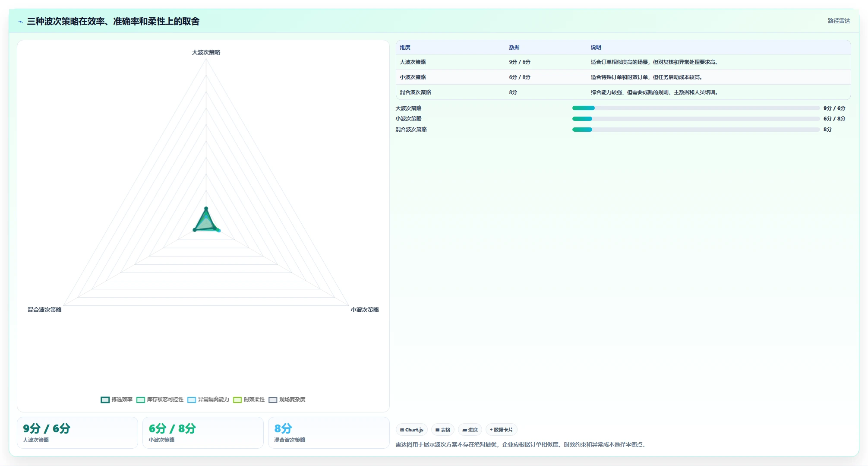Screen dimensions: 868x466
Task: Click the 大波次策略 progress bar
Action: click(696, 108)
